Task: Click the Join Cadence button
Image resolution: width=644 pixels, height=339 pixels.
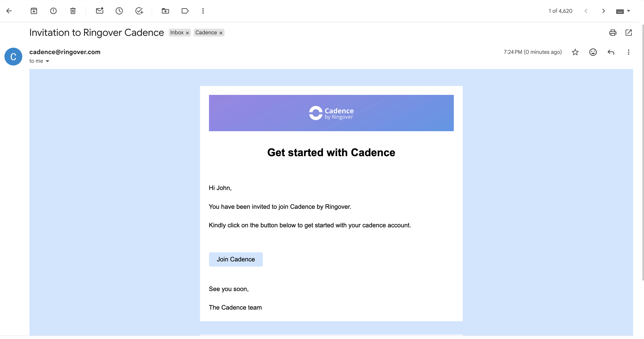Action: point(235,259)
